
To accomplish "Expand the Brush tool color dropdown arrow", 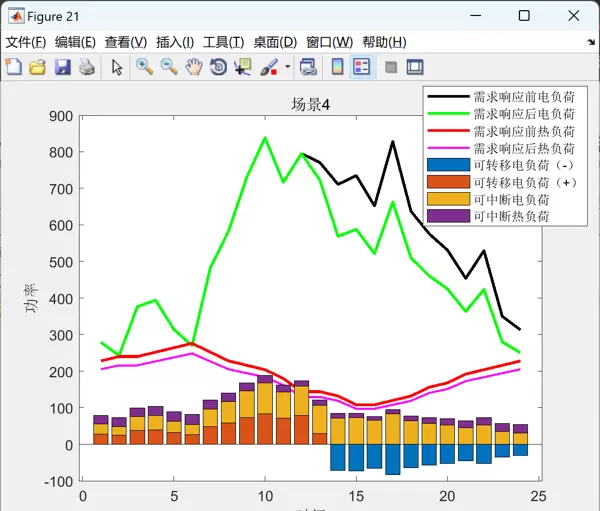I will click(288, 67).
